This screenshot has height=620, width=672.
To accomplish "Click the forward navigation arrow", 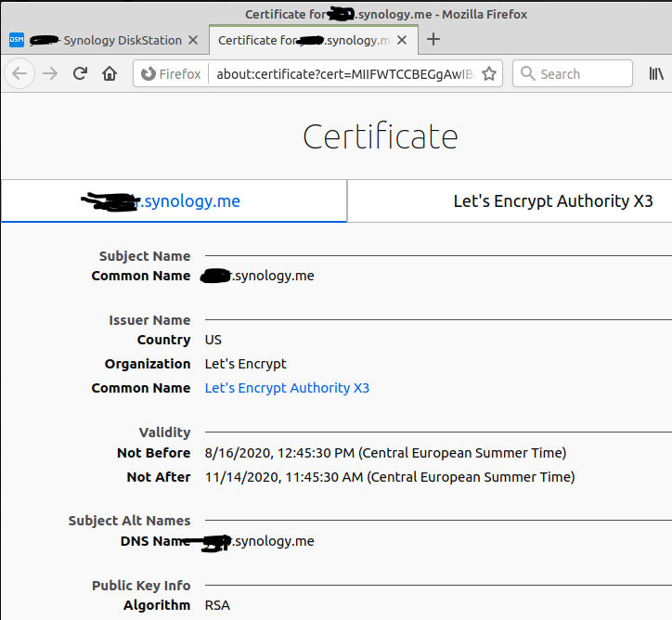I will [x=50, y=74].
